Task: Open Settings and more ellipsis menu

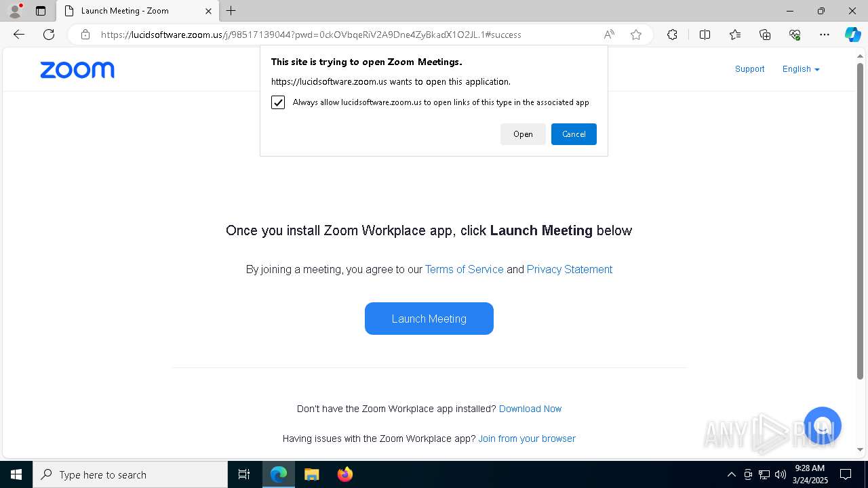Action: (825, 35)
